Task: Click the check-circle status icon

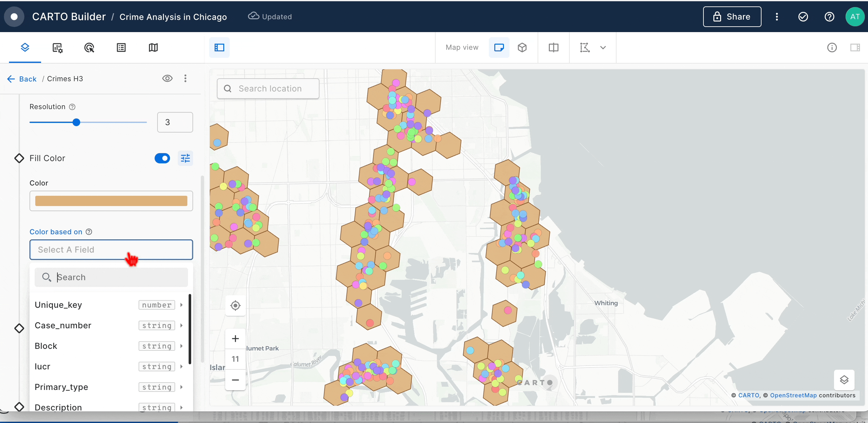Action: pos(803,16)
